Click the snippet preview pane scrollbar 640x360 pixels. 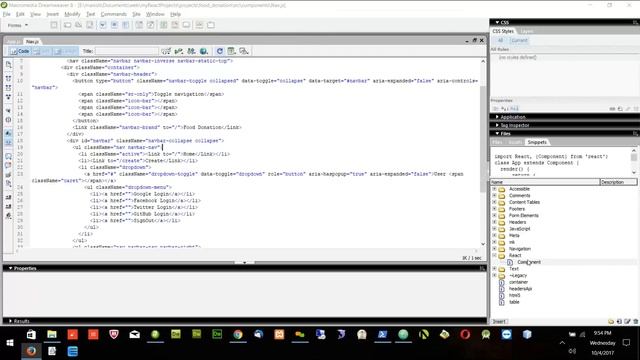point(634,161)
